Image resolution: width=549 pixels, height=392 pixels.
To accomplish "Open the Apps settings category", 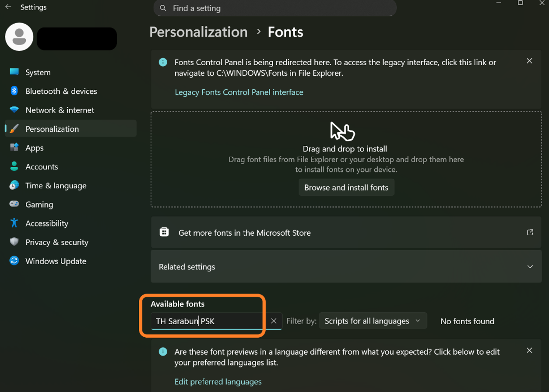I will click(x=34, y=148).
